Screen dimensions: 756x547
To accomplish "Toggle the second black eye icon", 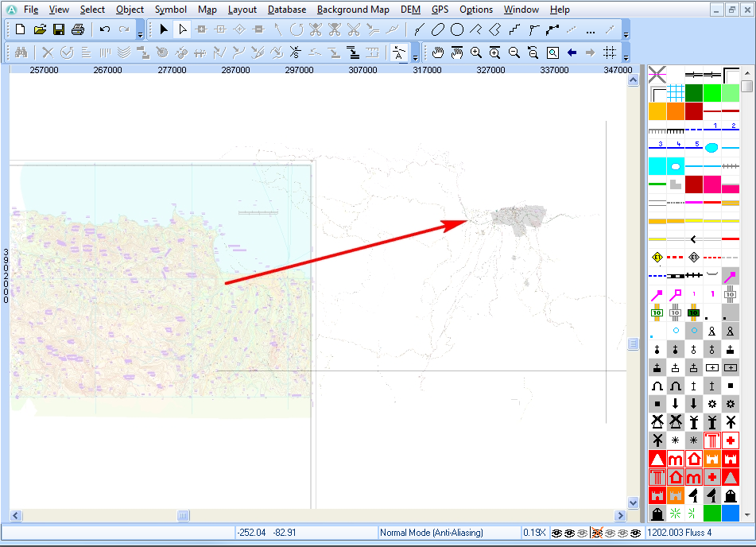I will (x=569, y=533).
